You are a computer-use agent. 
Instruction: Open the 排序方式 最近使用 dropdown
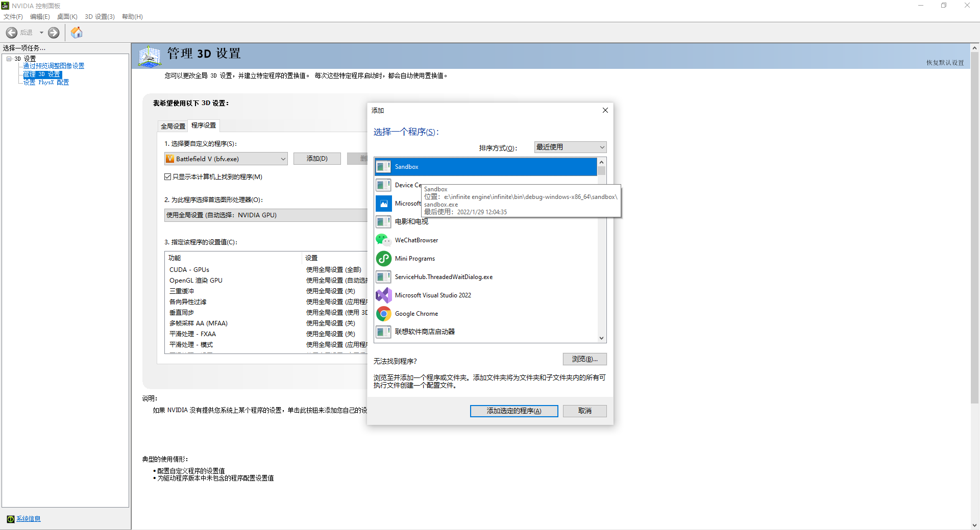570,147
